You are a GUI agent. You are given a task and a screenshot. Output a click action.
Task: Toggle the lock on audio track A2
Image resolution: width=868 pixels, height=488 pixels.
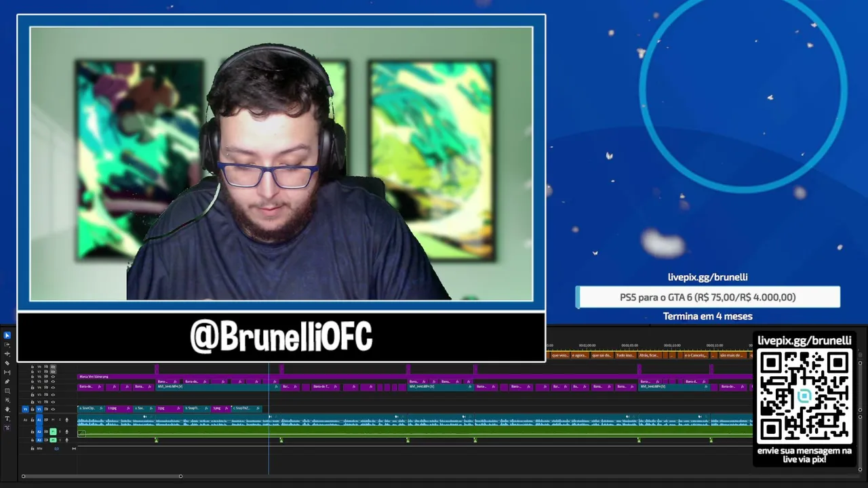pos(33,432)
